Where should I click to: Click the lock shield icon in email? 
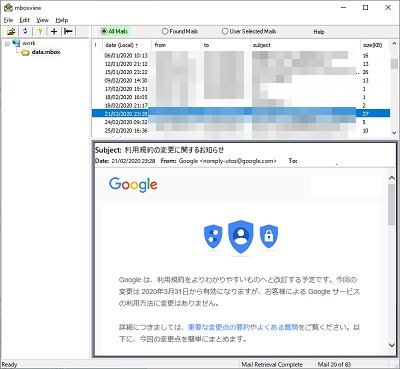[x=269, y=236]
